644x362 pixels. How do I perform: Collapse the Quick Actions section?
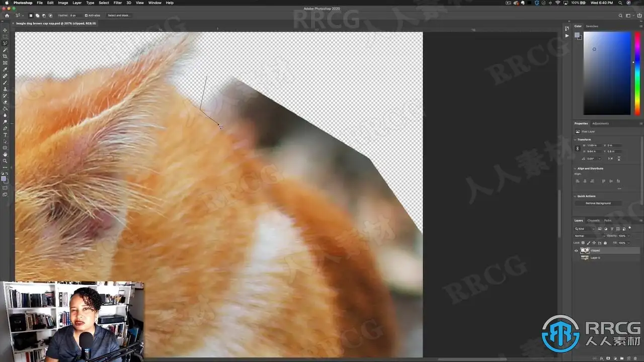click(576, 196)
